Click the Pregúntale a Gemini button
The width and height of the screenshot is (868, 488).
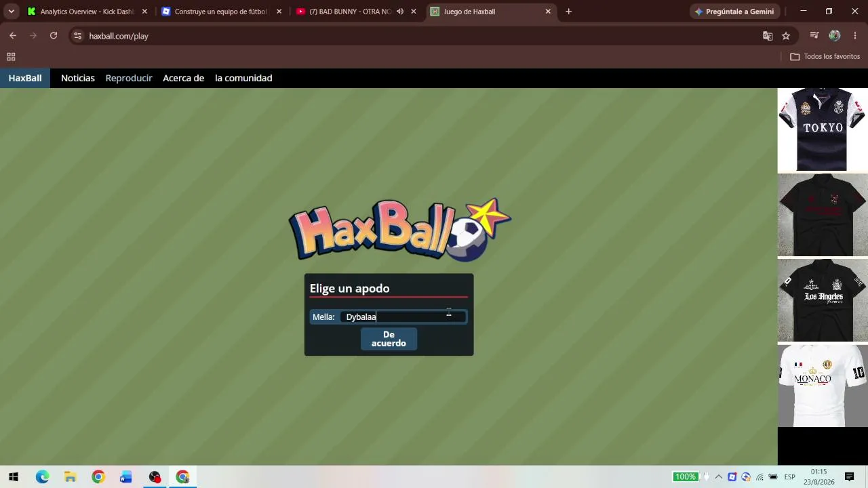pyautogui.click(x=734, y=12)
